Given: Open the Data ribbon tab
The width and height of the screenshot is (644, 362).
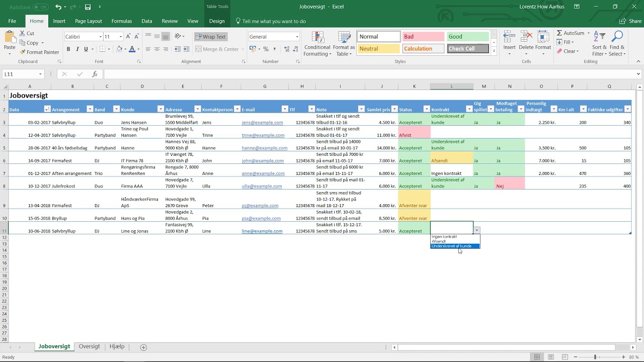Looking at the screenshot, I should tap(147, 21).
